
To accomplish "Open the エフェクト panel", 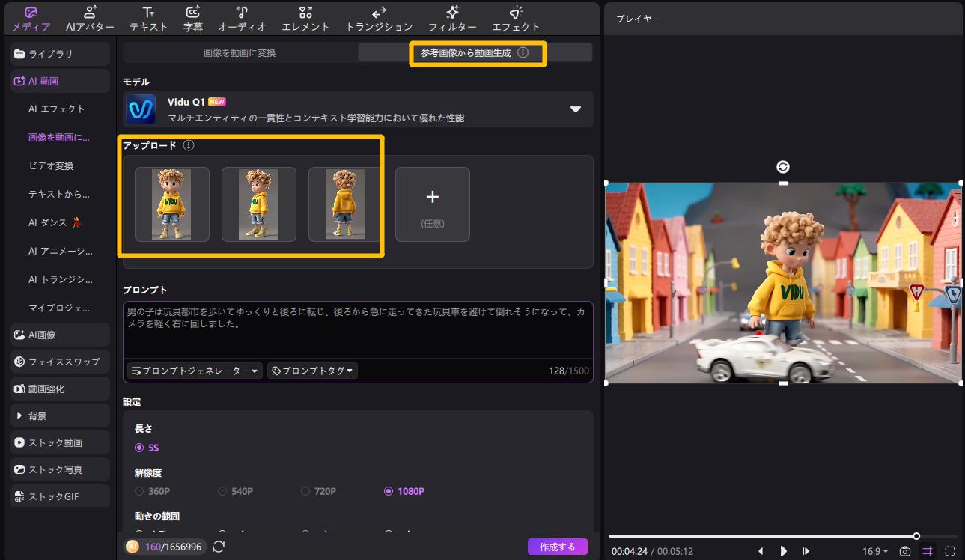I will 514,18.
